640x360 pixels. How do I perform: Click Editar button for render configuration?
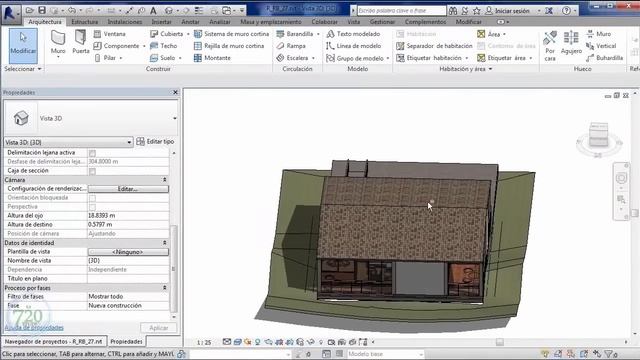point(128,189)
